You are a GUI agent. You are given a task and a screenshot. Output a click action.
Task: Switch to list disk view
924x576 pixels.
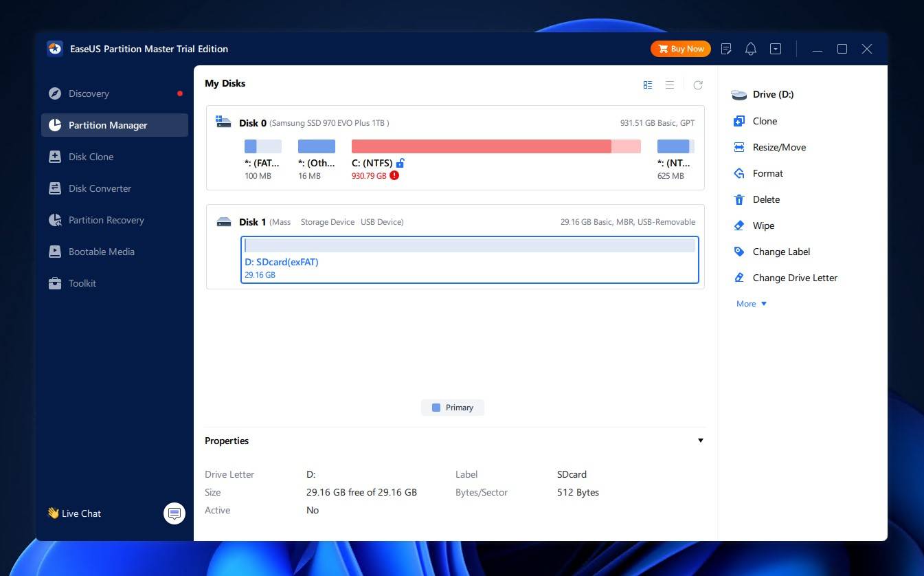click(670, 85)
